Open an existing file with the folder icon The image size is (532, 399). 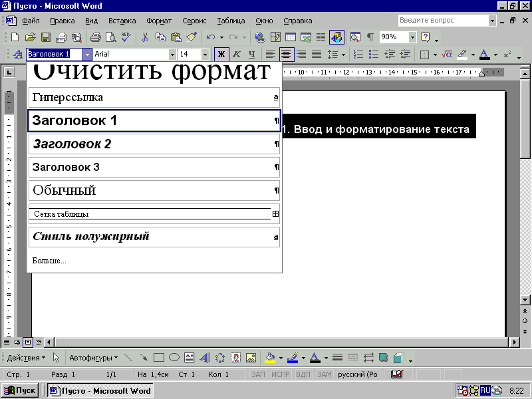(30, 37)
